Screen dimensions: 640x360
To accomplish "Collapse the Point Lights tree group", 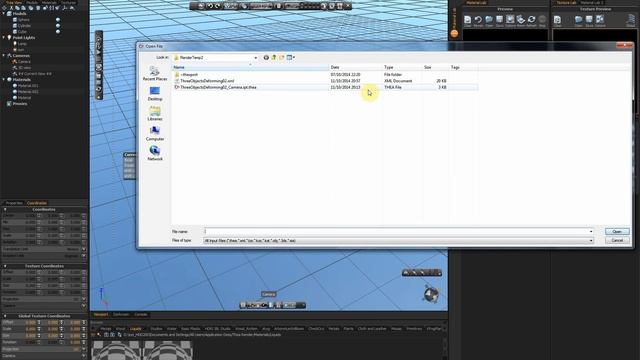I will (4, 38).
